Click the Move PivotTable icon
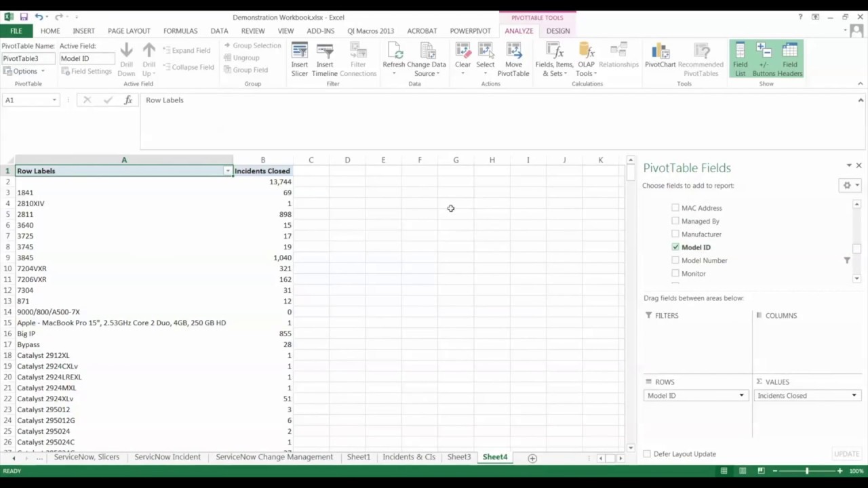Screen dimensions: 868x488 pos(513,53)
